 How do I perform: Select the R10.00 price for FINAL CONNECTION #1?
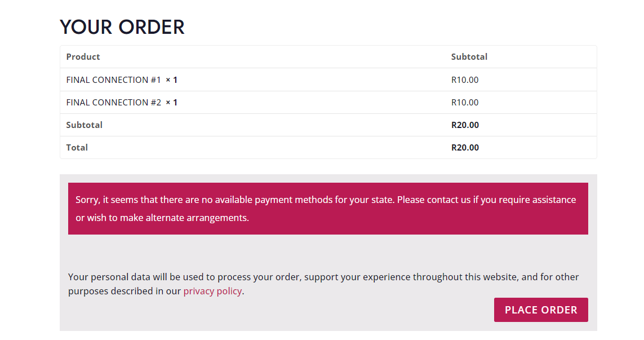point(464,80)
